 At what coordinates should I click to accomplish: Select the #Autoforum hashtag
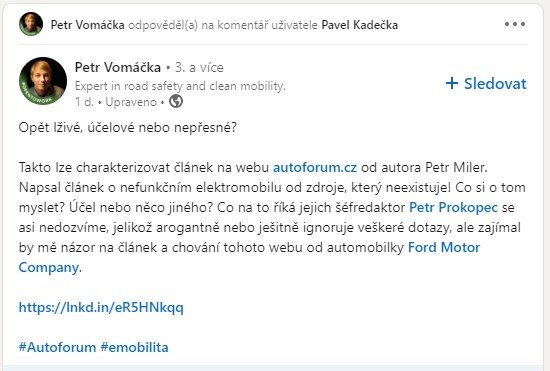pos(57,347)
